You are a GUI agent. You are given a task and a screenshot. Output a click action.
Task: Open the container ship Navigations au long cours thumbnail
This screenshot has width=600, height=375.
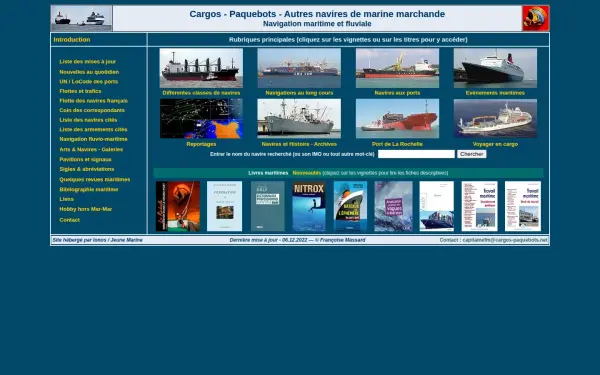[x=299, y=68]
